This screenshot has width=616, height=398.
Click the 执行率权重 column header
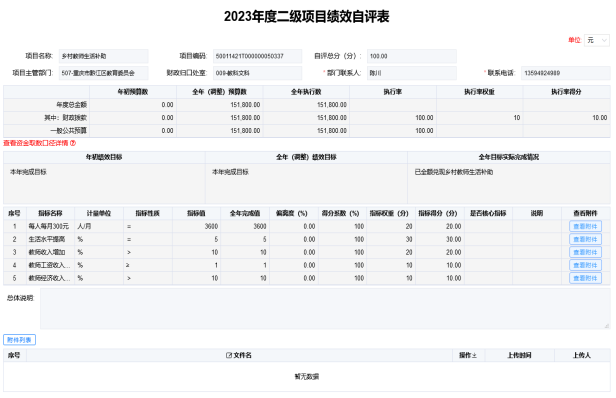click(480, 92)
